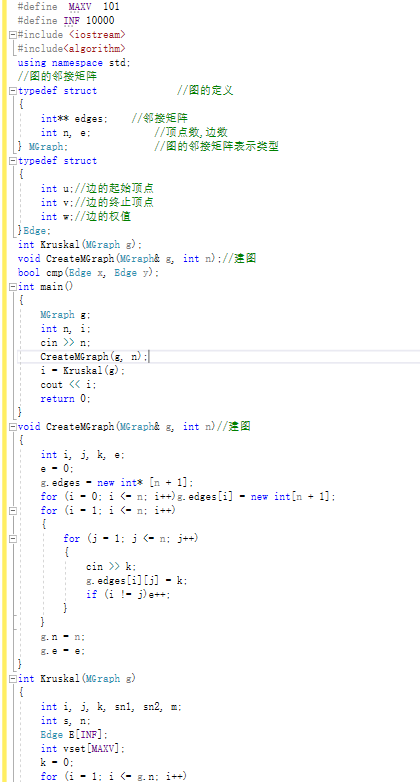Click the '#define MAXV 101' line
Viewport: 420px width, 782px height.
[68, 7]
